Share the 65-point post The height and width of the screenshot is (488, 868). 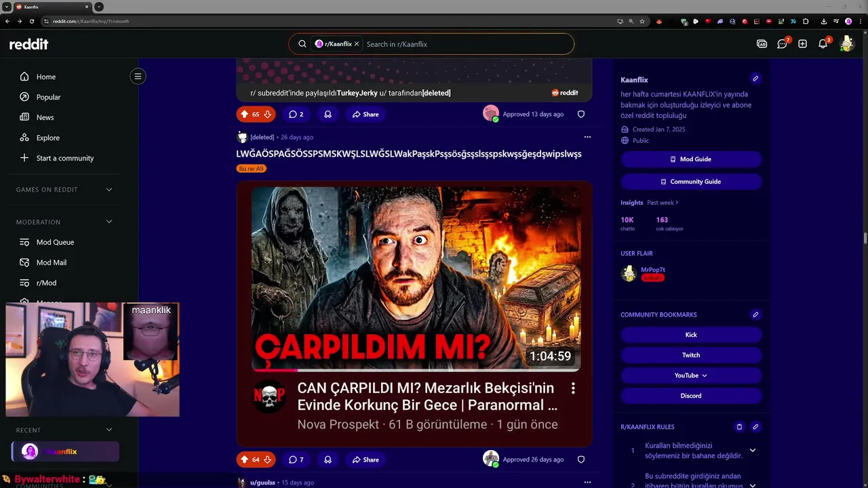[x=366, y=115]
